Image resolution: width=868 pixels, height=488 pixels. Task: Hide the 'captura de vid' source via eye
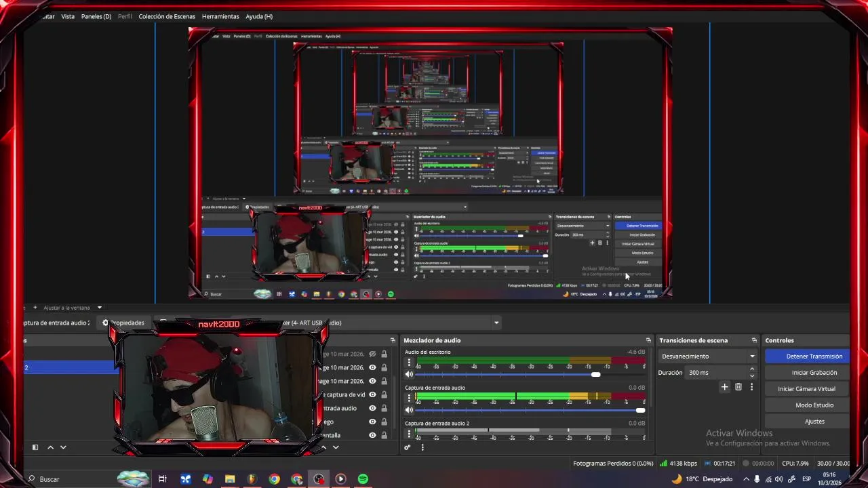pos(372,394)
